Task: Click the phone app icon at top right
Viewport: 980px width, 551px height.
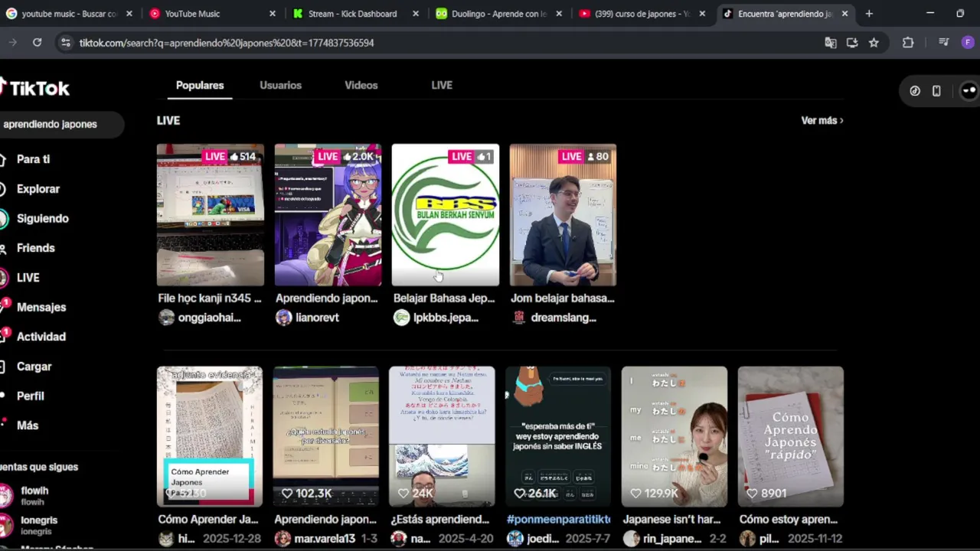Action: coord(936,91)
